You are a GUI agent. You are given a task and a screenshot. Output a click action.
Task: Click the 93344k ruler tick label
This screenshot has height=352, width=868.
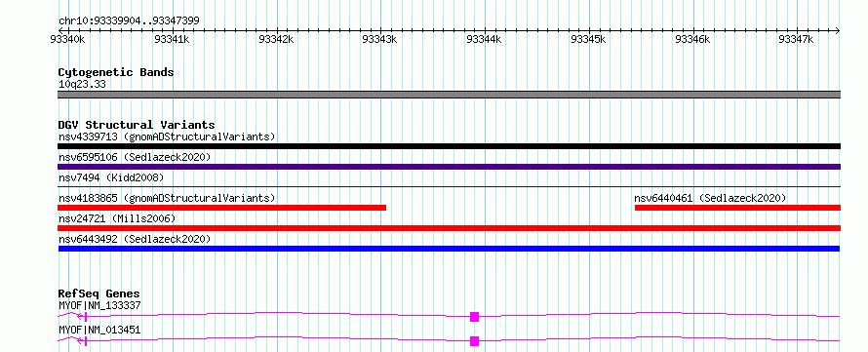pyautogui.click(x=485, y=39)
